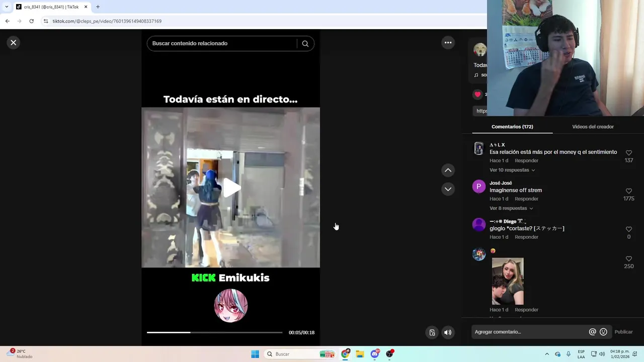Reload the page with refresh icon
This screenshot has height=362, width=644.
31,21
